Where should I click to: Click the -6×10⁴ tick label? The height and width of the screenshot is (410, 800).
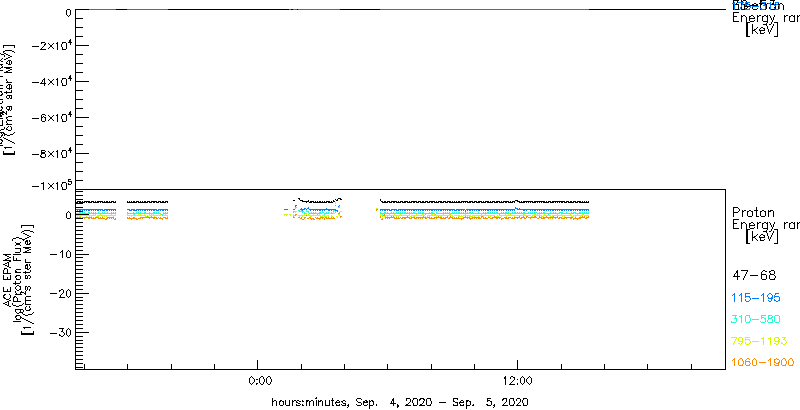click(x=53, y=118)
